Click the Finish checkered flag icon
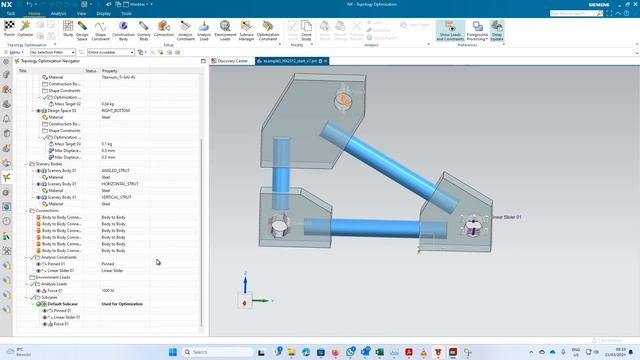Image resolution: width=640 pixels, height=360 pixels. (x=9, y=27)
